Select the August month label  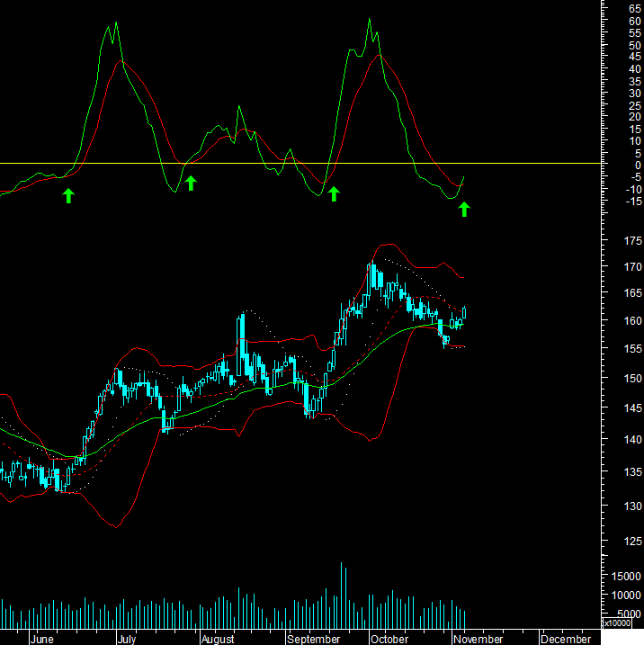tap(218, 640)
